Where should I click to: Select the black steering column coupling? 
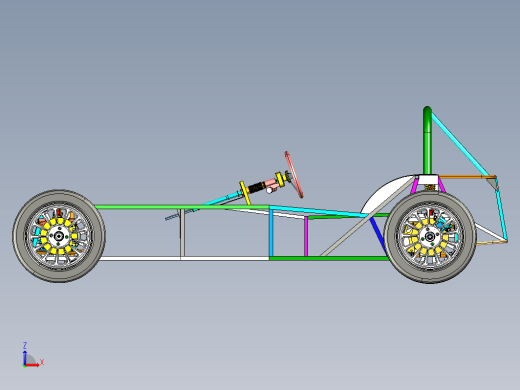pos(256,187)
